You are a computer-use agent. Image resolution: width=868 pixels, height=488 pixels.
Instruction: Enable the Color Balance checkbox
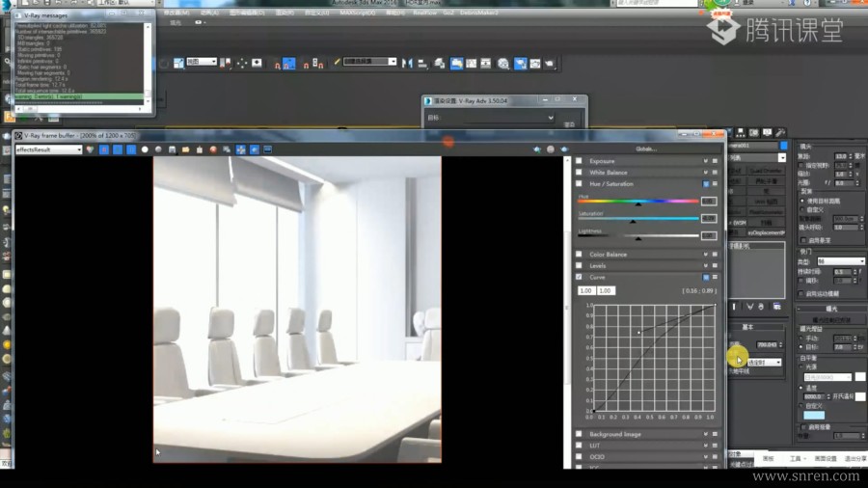[x=579, y=254]
